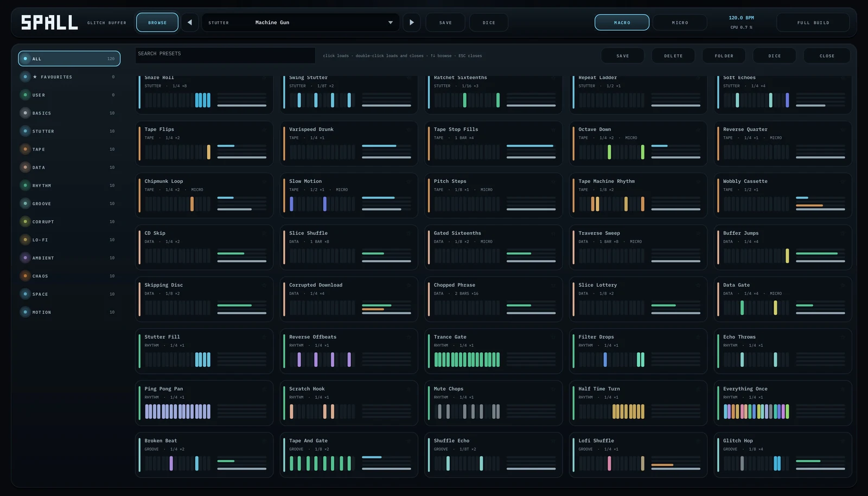This screenshot has height=496, width=868.
Task: Open the presets FOLDER
Action: click(x=724, y=56)
